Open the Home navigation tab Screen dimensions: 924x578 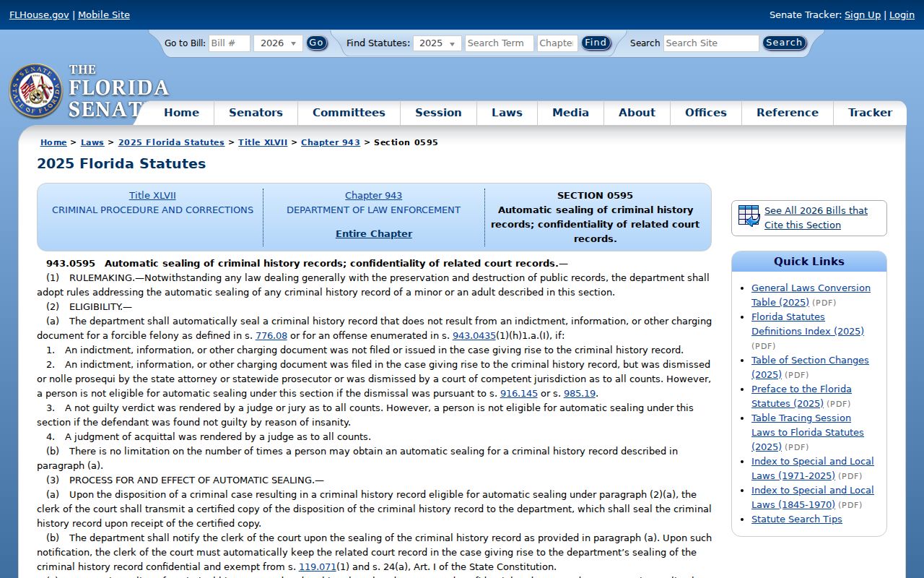coord(181,113)
